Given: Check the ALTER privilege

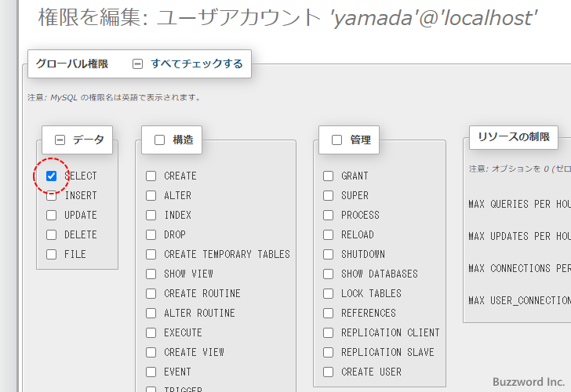Looking at the screenshot, I should (151, 196).
